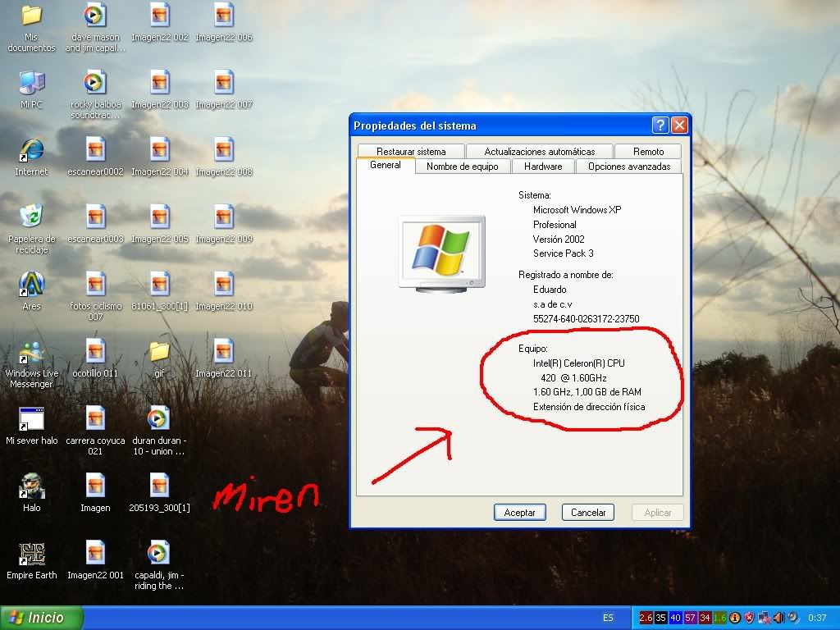
Task: Open the Inicio start menu
Action: pyautogui.click(x=42, y=618)
